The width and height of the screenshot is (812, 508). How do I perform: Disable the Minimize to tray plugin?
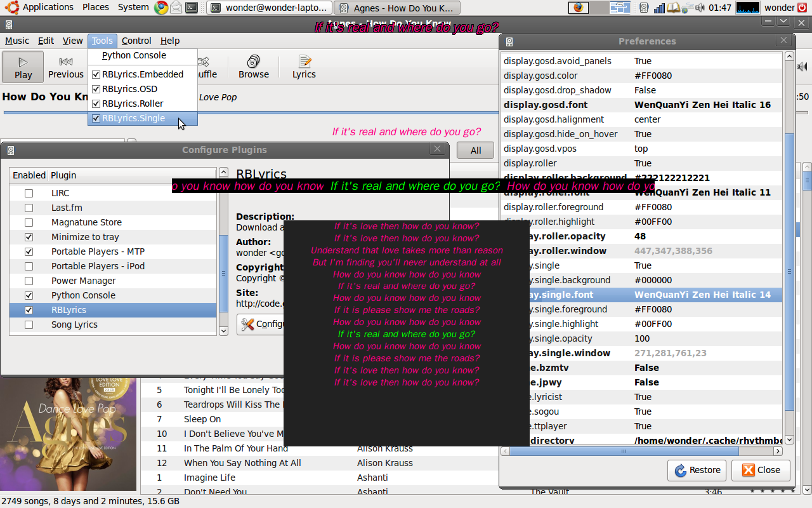coord(29,237)
